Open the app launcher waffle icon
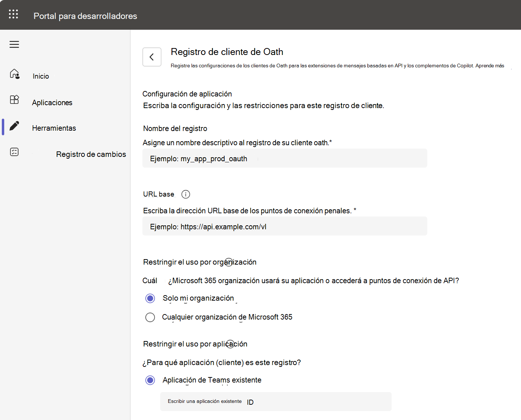This screenshot has height=420, width=521. pos(13,14)
